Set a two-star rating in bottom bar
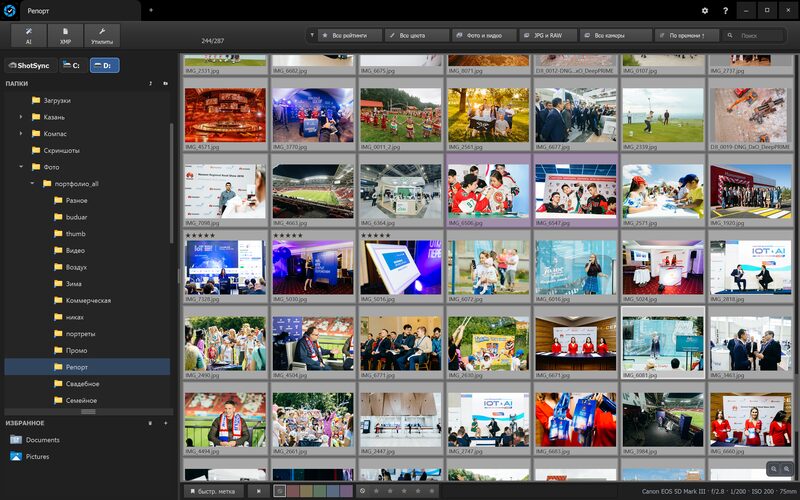800x500 pixels. point(390,491)
